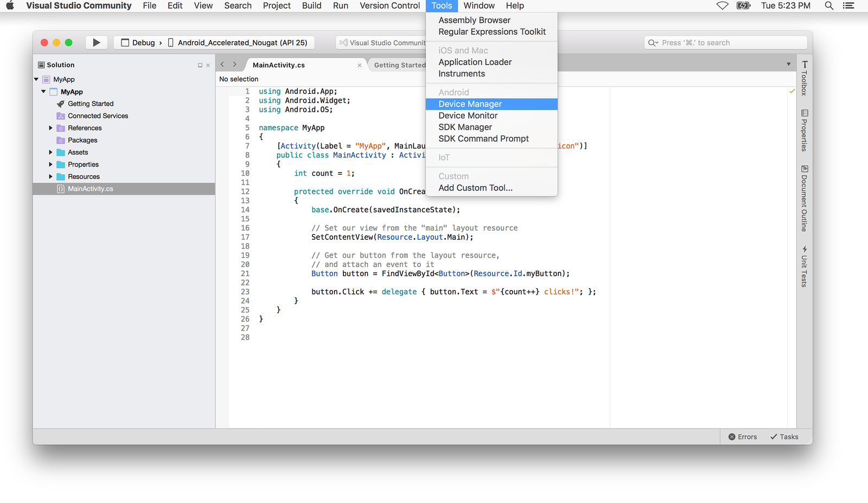
Task: Choose SDK Manager menu item
Action: pos(465,127)
